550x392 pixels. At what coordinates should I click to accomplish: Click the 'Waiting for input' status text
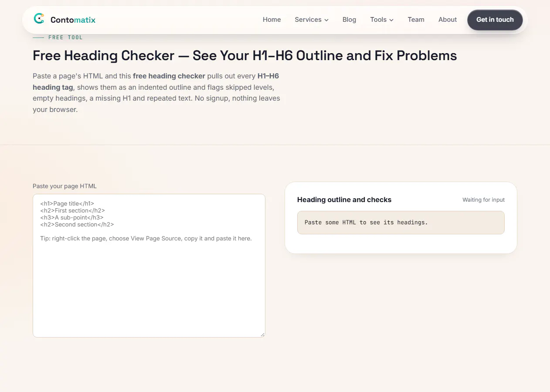click(483, 200)
